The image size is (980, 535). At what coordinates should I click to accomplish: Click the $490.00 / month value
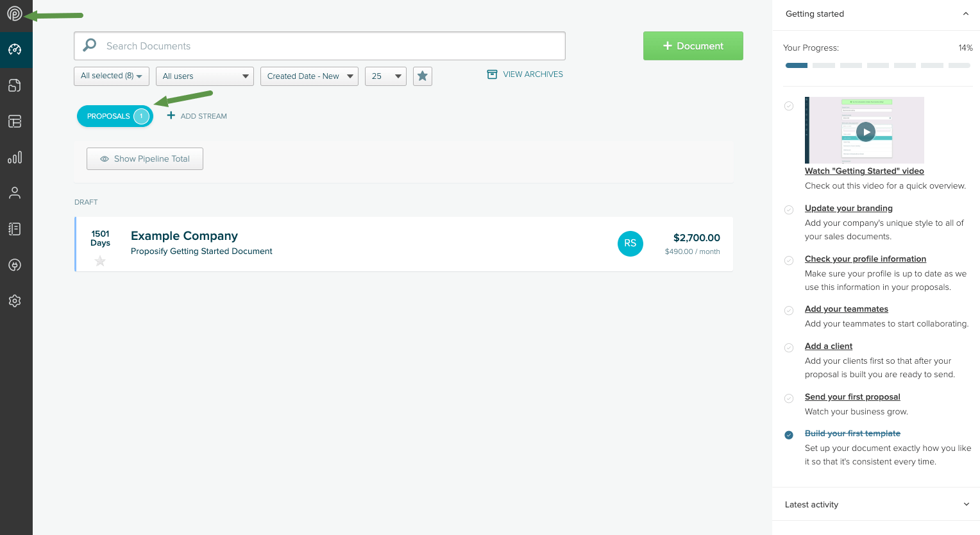coord(693,251)
